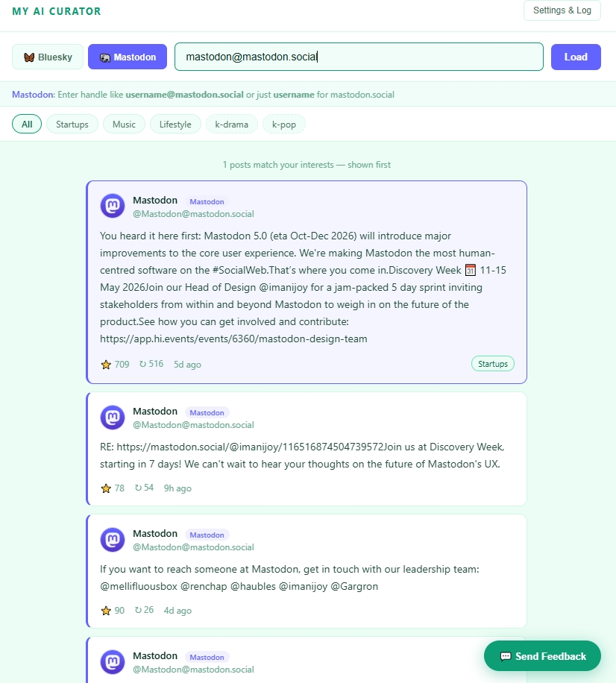Screen dimensions: 616x683
Task: Switch to the Bluesky platform
Action: [48, 57]
